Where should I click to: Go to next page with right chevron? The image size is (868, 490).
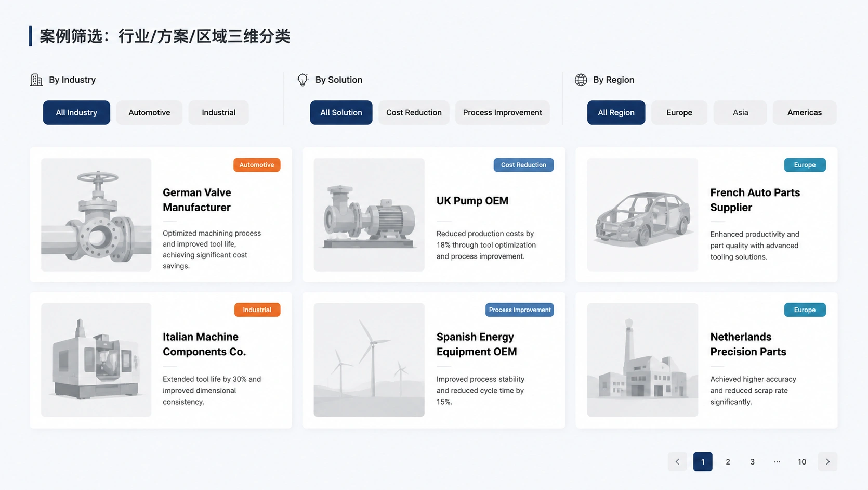click(827, 461)
